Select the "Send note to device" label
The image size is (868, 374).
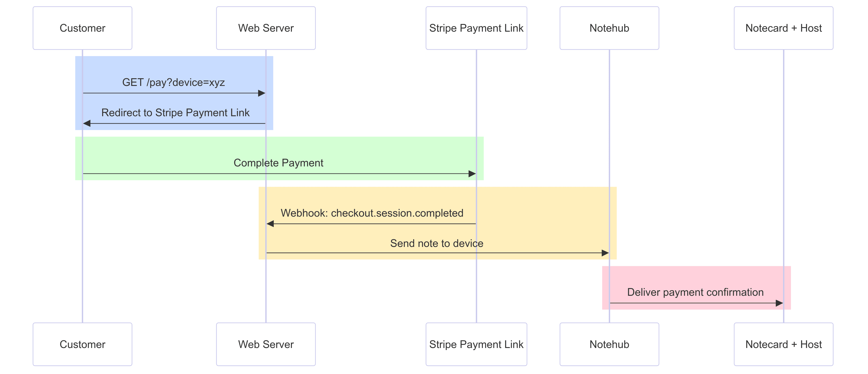click(x=437, y=243)
